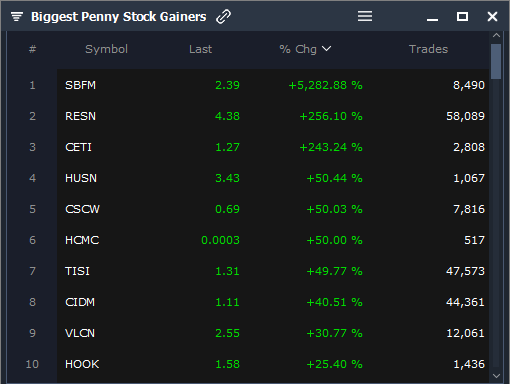
Task: Select the TISI symbol
Action: 77,271
